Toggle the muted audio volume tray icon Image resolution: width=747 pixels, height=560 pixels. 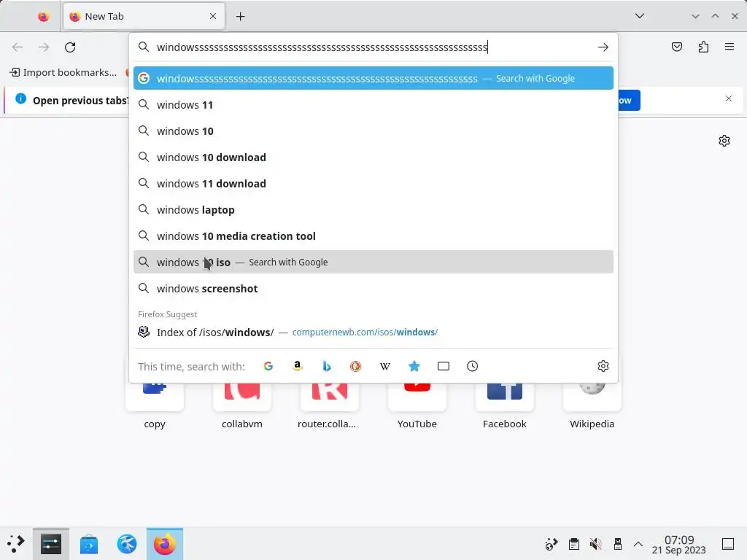pyautogui.click(x=595, y=544)
